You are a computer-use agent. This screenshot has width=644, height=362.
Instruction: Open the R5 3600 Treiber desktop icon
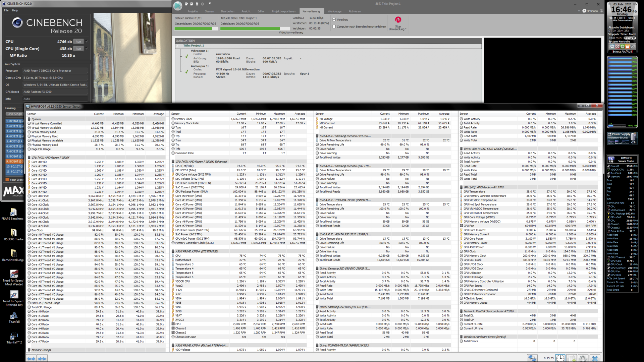(x=13, y=235)
